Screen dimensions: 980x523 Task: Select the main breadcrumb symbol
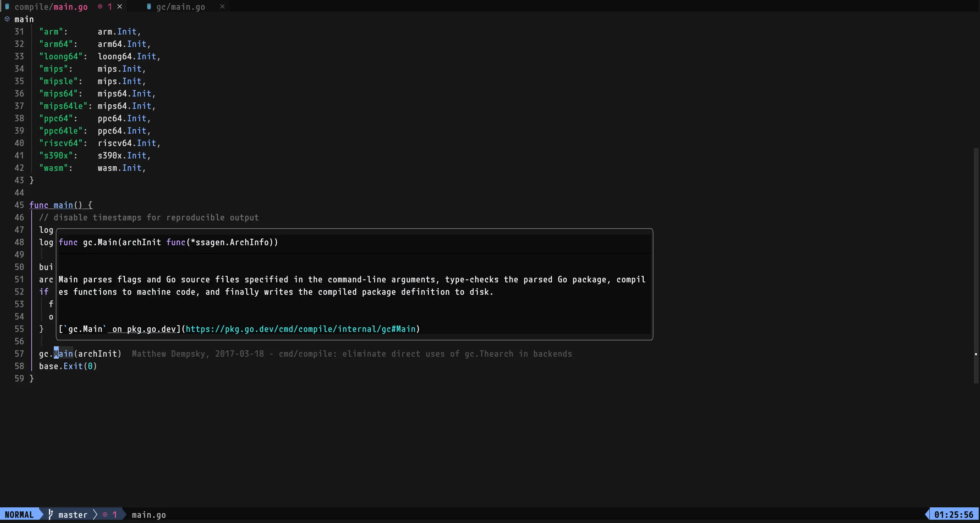coord(24,19)
